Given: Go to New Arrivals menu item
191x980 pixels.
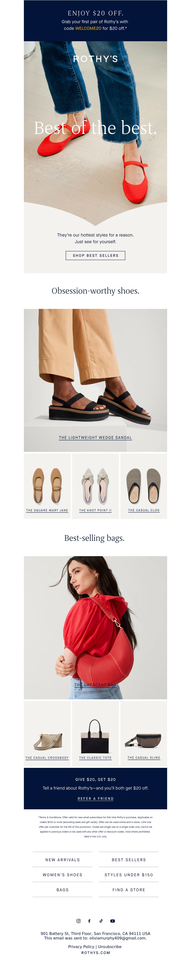Looking at the screenshot, I should click(x=63, y=859).
